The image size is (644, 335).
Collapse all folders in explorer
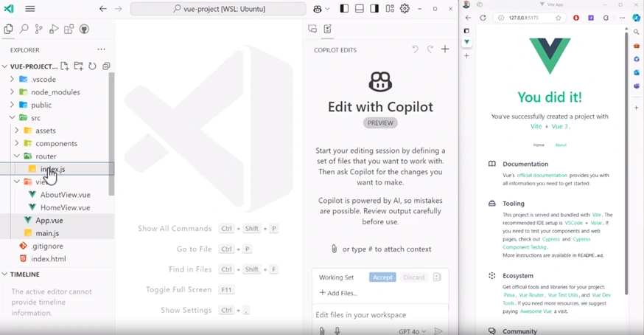pyautogui.click(x=106, y=66)
